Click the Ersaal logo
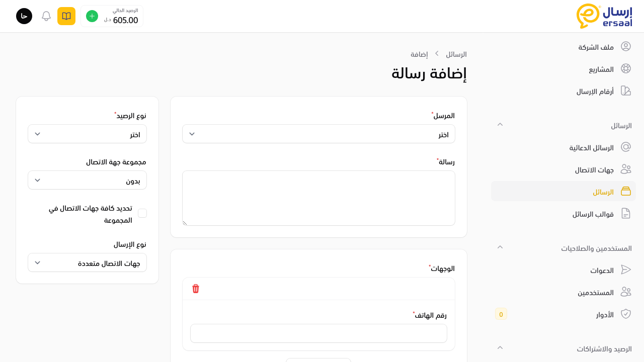Viewport: 644px width, 362px height. coord(604,16)
